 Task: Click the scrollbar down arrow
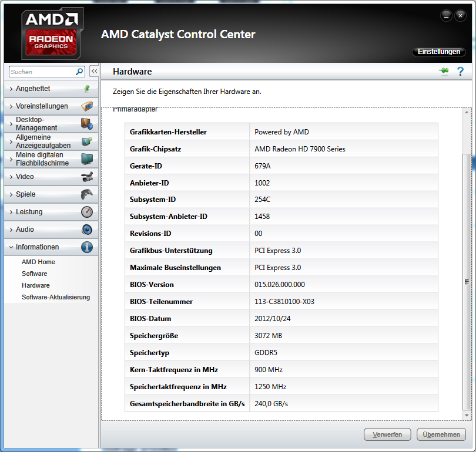pos(467,416)
